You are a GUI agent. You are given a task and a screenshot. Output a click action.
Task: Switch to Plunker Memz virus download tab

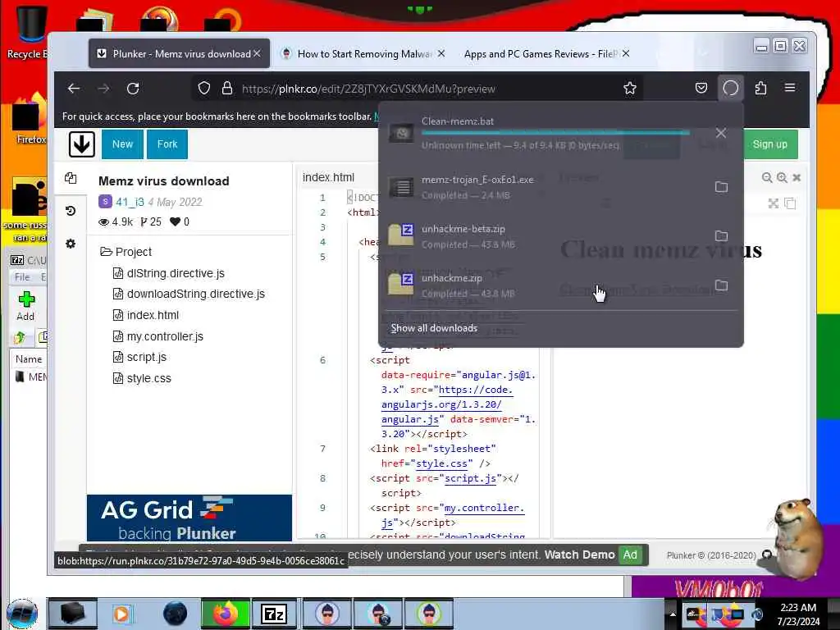tap(180, 53)
